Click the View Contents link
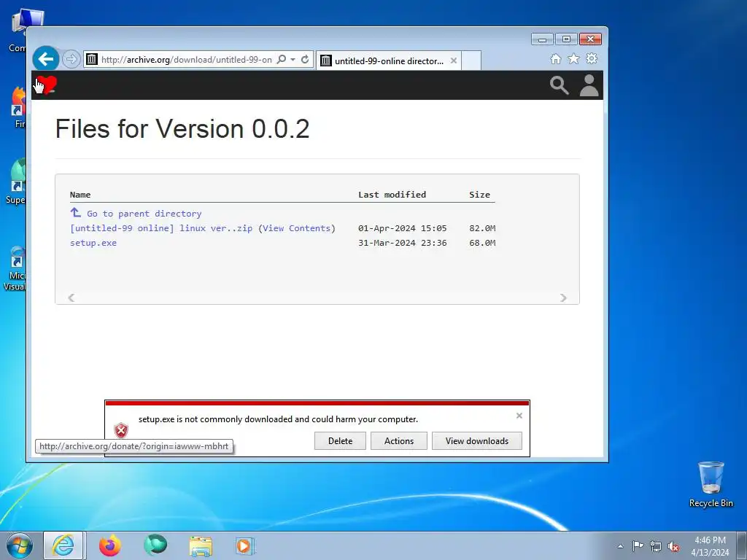This screenshot has height=560, width=747. click(296, 228)
